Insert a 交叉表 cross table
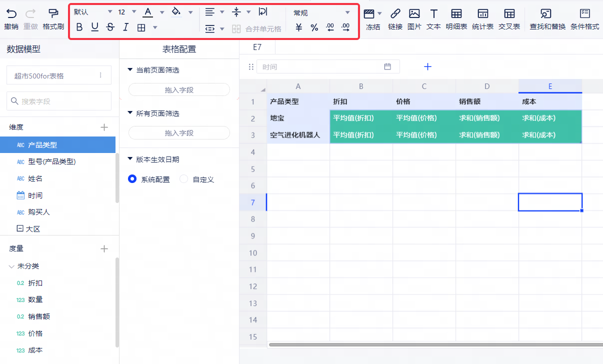This screenshot has width=603, height=364. (509, 18)
